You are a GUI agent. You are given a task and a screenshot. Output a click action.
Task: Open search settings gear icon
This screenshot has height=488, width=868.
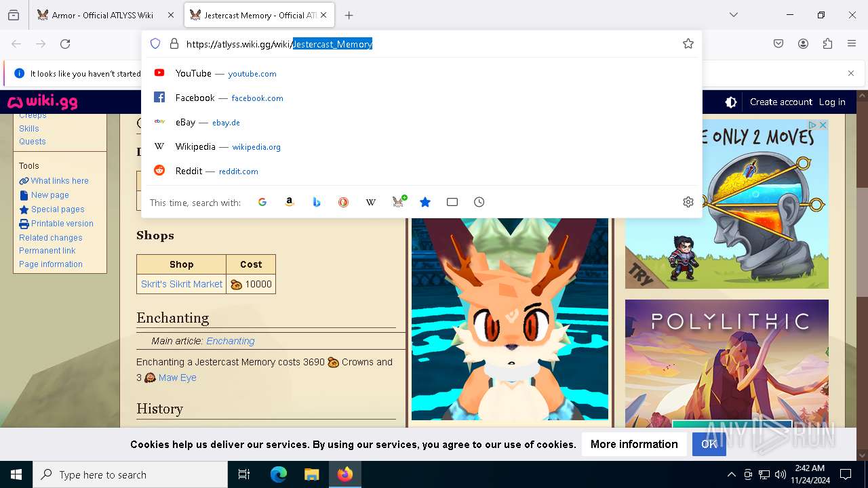(688, 202)
